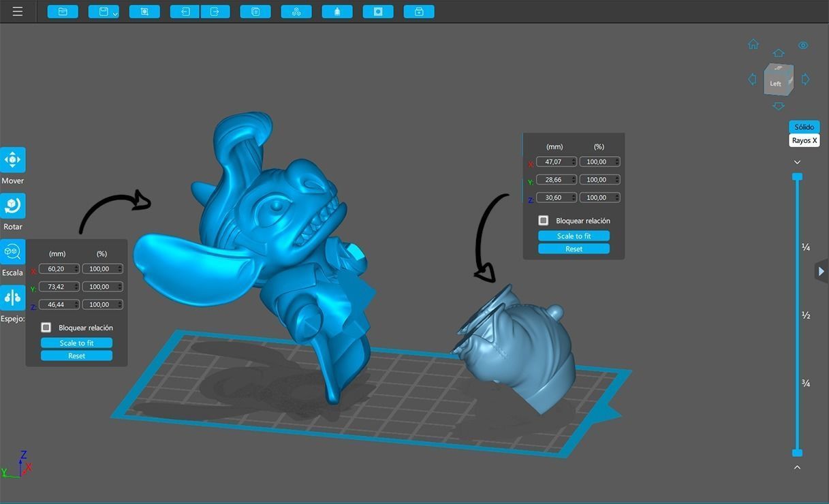Rotate view with down arrow below cube
The width and height of the screenshot is (829, 504).
coord(778,106)
